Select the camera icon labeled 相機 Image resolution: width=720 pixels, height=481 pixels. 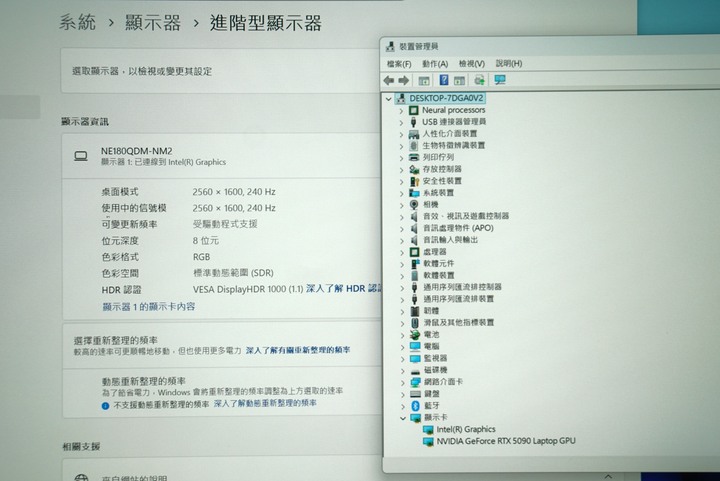[x=415, y=204]
